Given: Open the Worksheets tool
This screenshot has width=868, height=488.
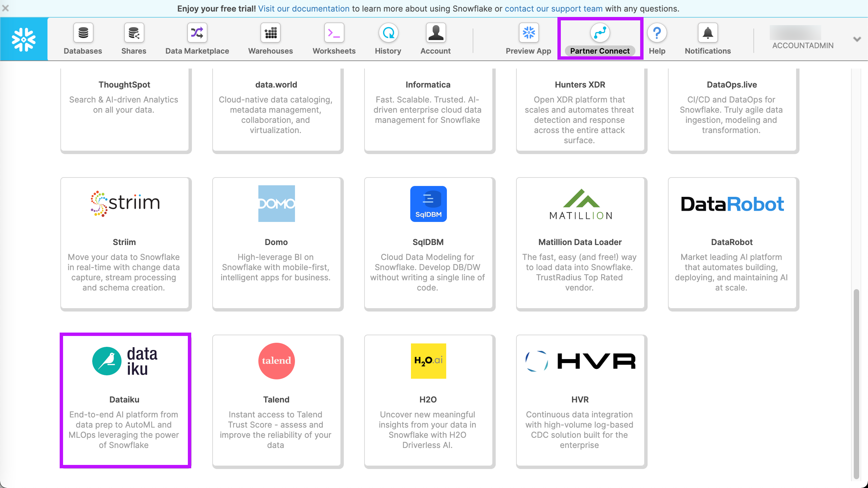Looking at the screenshot, I should click(x=334, y=39).
